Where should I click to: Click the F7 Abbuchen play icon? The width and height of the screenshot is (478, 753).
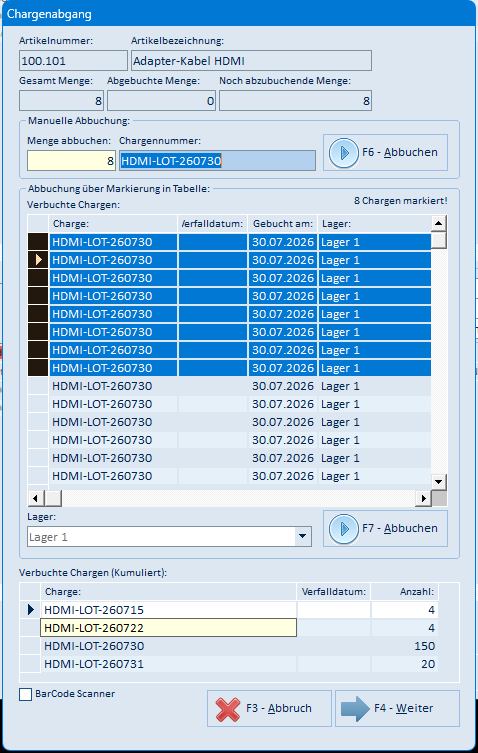coord(343,529)
